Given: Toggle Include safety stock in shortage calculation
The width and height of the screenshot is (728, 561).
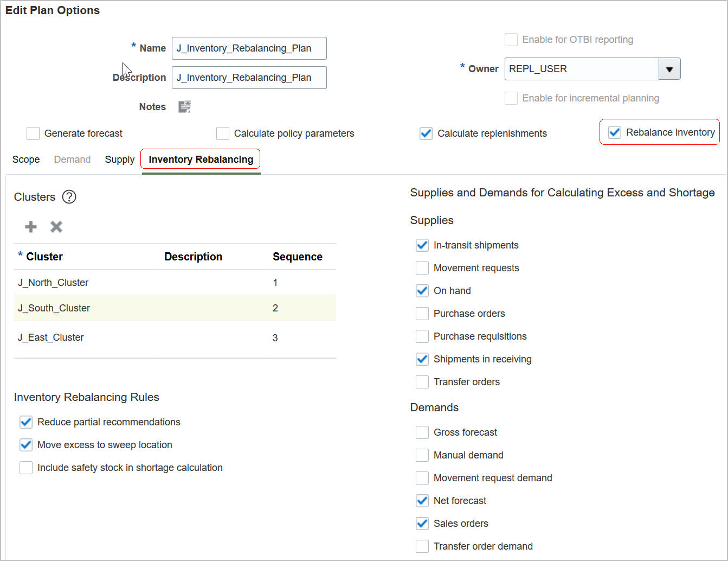Looking at the screenshot, I should pos(26,468).
